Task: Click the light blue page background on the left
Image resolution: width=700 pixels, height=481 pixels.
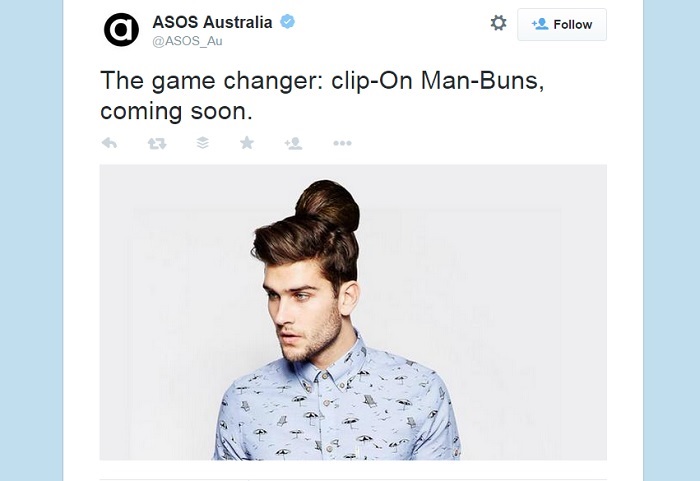Action: 31,240
